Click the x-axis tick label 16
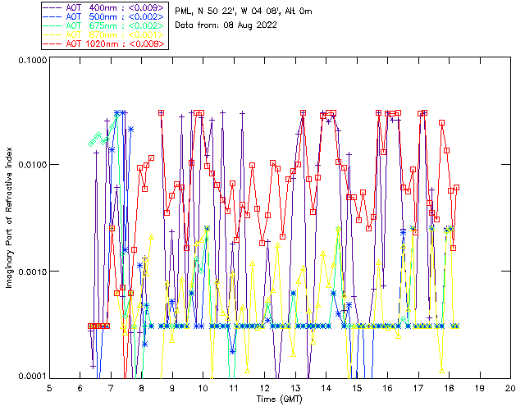Image resolution: width=525 pixels, height=420 pixels. 388,388
